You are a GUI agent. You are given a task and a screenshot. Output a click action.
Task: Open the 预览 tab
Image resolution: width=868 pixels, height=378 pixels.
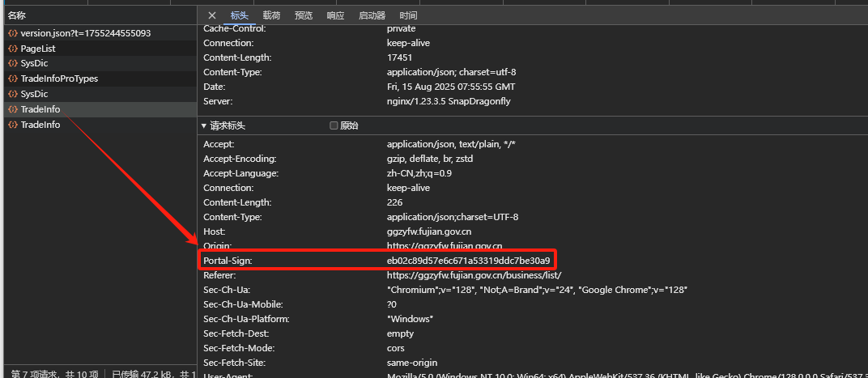click(304, 15)
